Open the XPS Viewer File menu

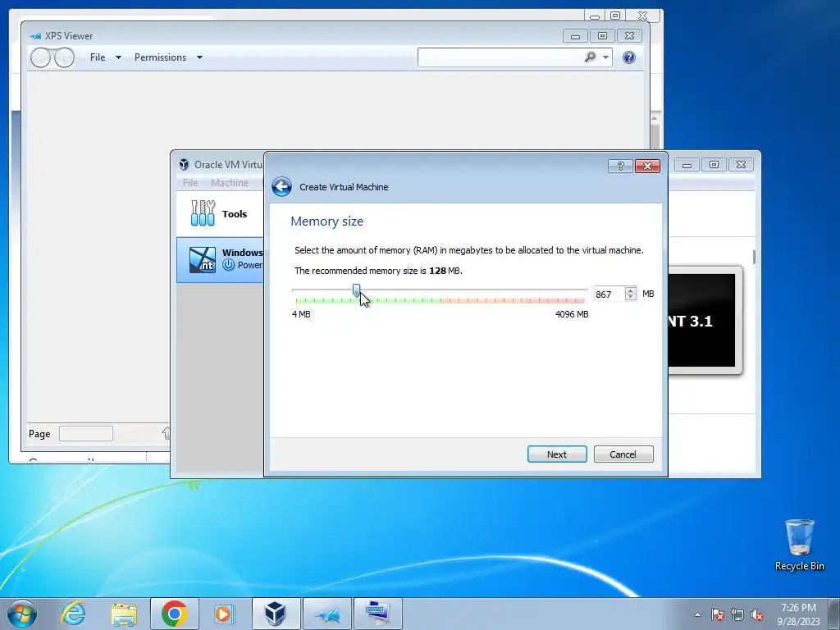105,57
